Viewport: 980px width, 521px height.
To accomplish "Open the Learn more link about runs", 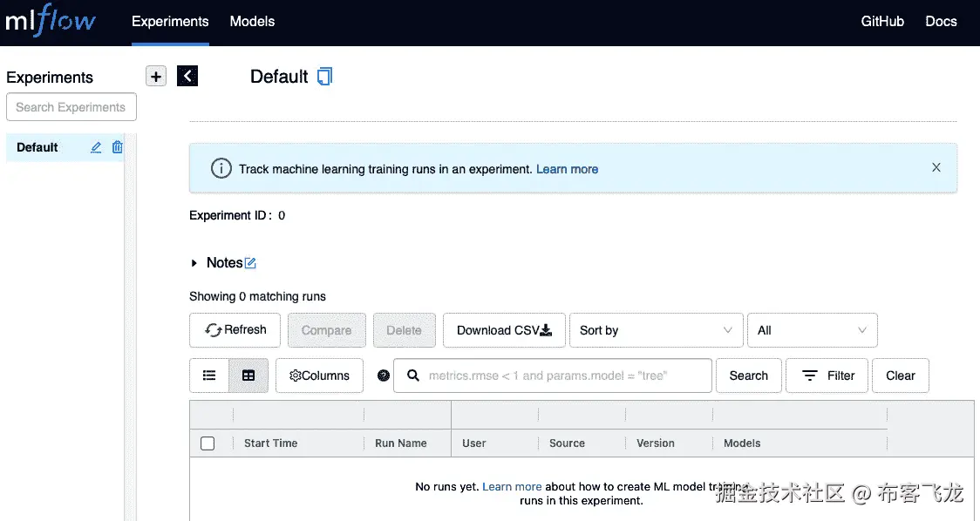I will pyautogui.click(x=513, y=487).
